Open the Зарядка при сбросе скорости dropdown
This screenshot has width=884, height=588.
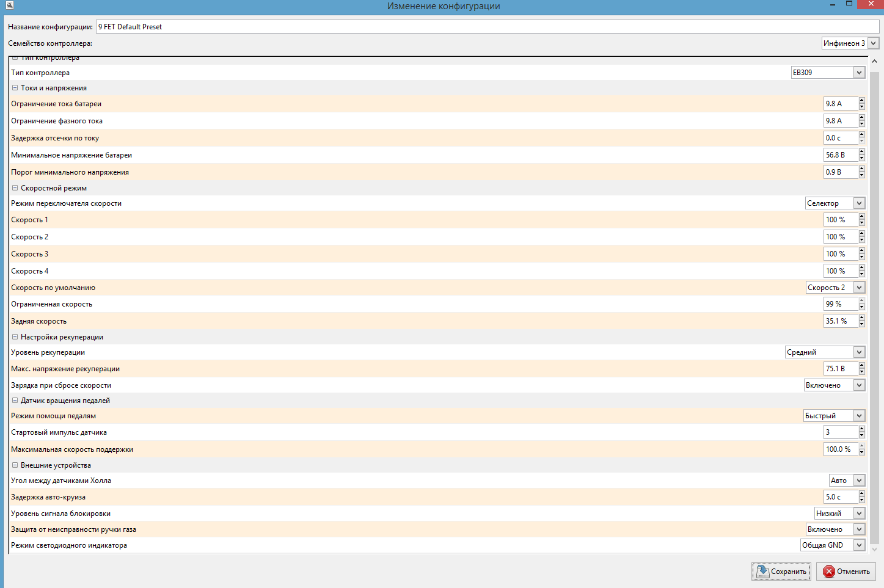click(859, 385)
